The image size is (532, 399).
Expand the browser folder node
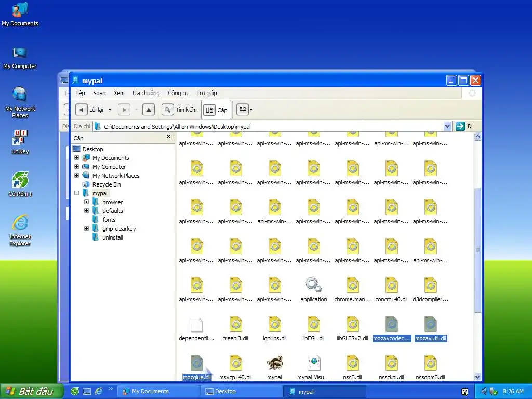tap(87, 202)
